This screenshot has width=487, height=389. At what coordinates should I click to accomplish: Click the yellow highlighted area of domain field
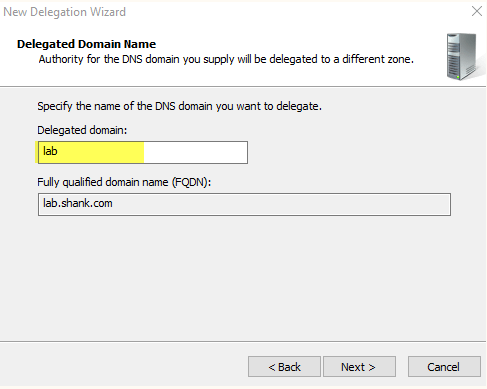point(91,152)
